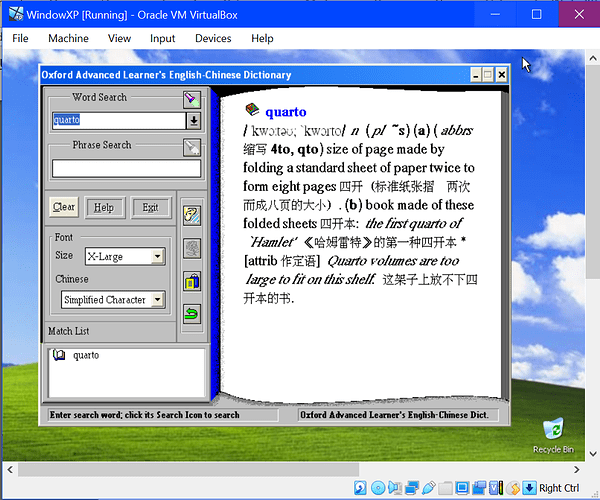Click the keyboard capture down-arrow icon
The width and height of the screenshot is (600, 500).
(530, 488)
